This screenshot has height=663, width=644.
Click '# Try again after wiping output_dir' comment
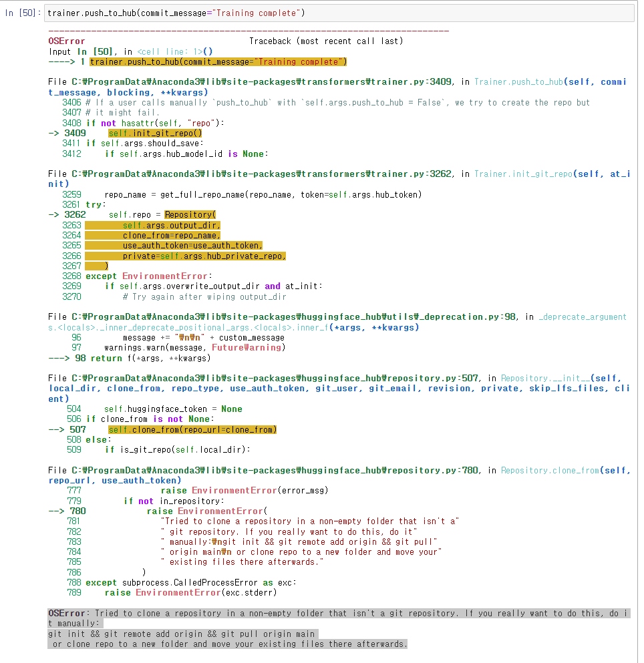coord(204,297)
